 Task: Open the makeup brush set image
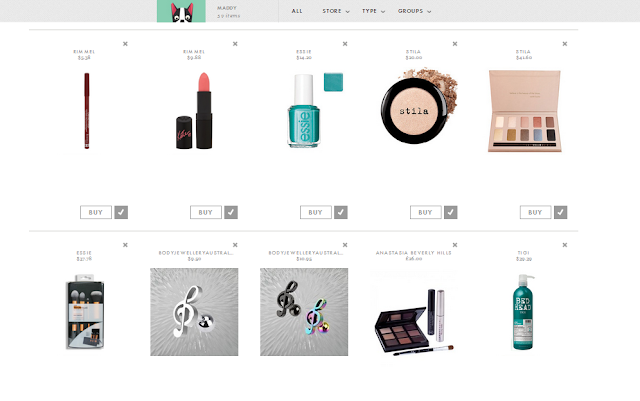pyautogui.click(x=85, y=312)
